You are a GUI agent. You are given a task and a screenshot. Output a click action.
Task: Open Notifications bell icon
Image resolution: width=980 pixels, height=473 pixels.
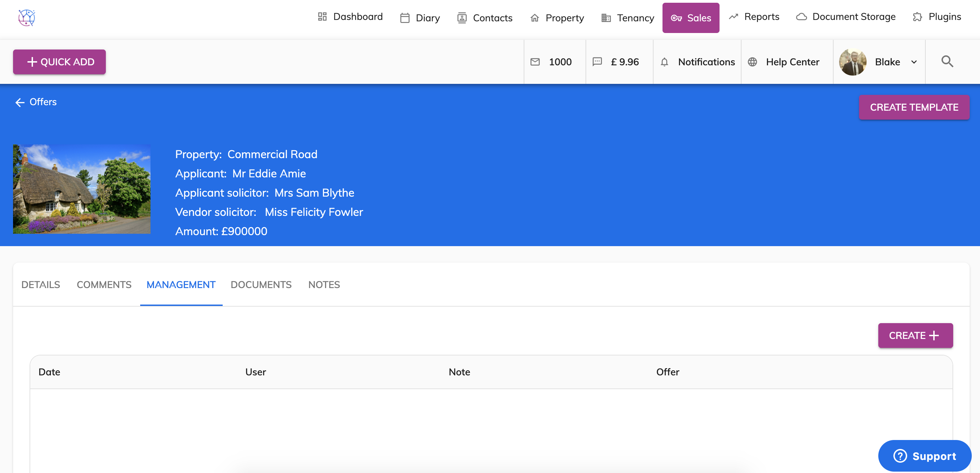click(x=664, y=62)
